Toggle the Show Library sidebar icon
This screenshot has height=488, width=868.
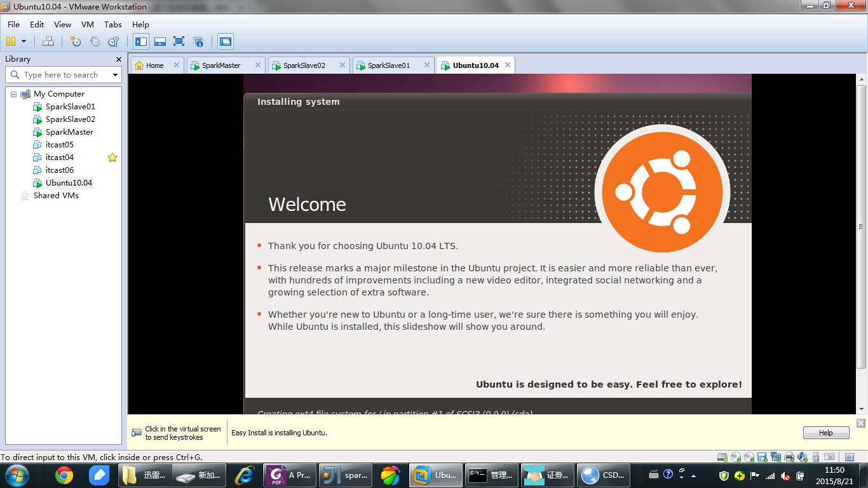click(141, 41)
